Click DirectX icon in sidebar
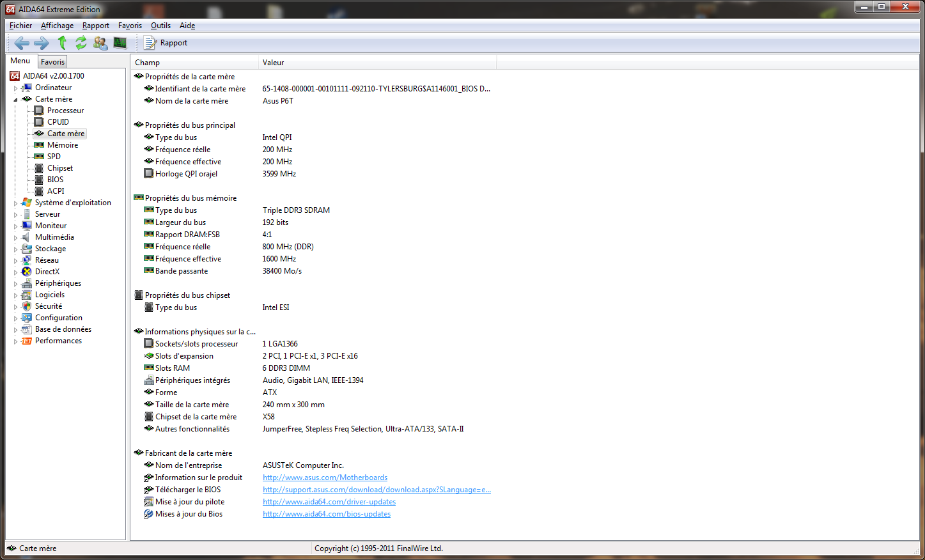This screenshot has width=925, height=560. [x=27, y=272]
